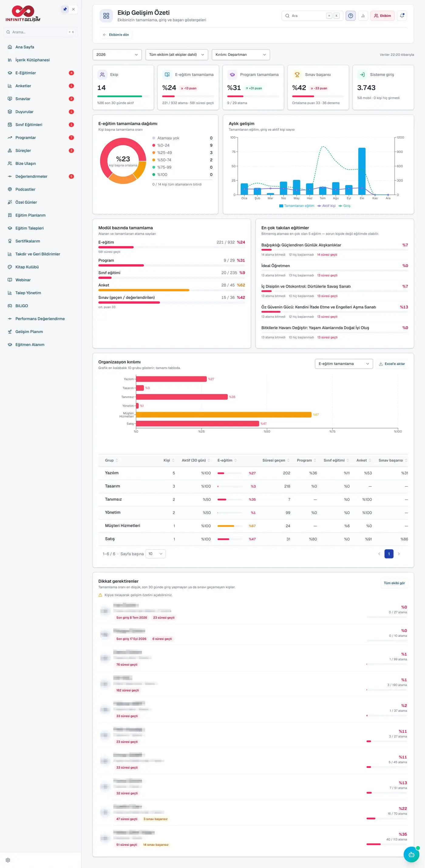Export table with Excel'e aktar
Image resolution: width=425 pixels, height=868 pixels.
392,364
